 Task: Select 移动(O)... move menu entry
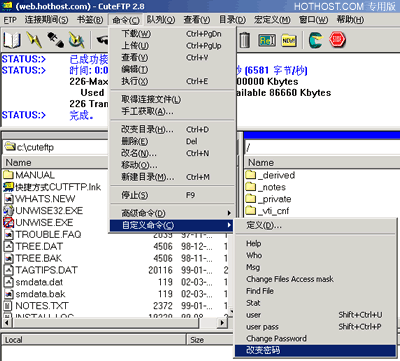173,165
